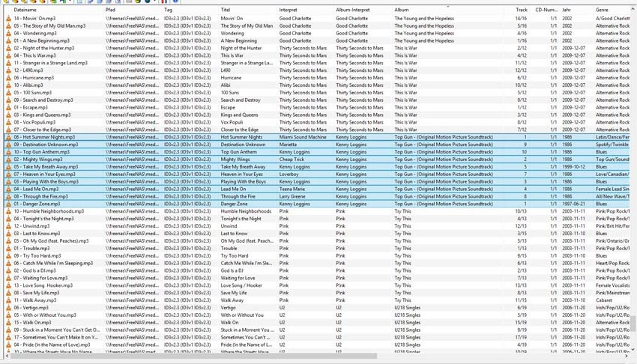Click the Loverboy interpret cell
The width and height of the screenshot is (637, 364).
point(289,174)
